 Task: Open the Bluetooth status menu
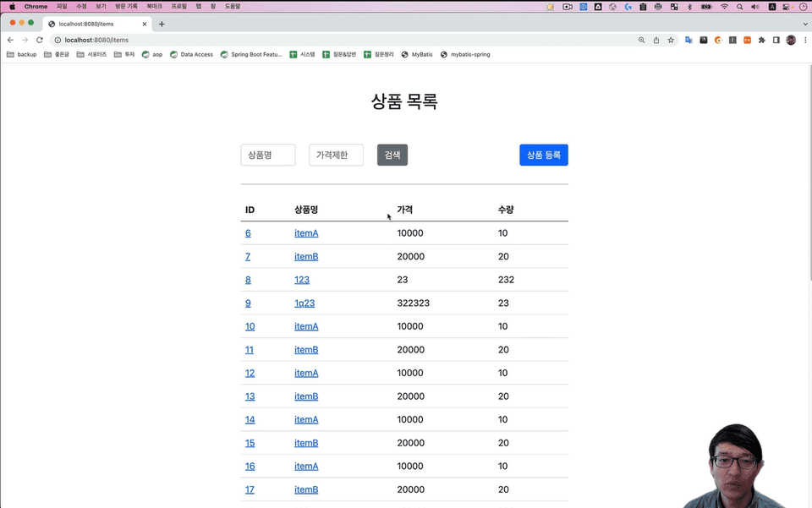tap(689, 7)
